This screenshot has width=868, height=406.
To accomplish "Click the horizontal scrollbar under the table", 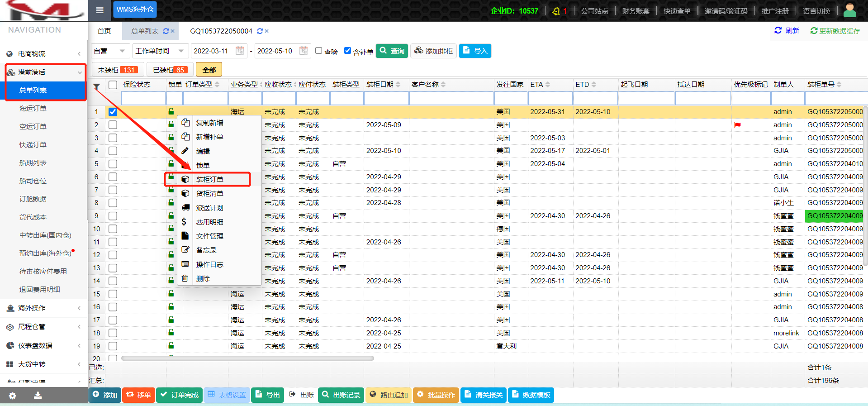I will click(x=247, y=358).
